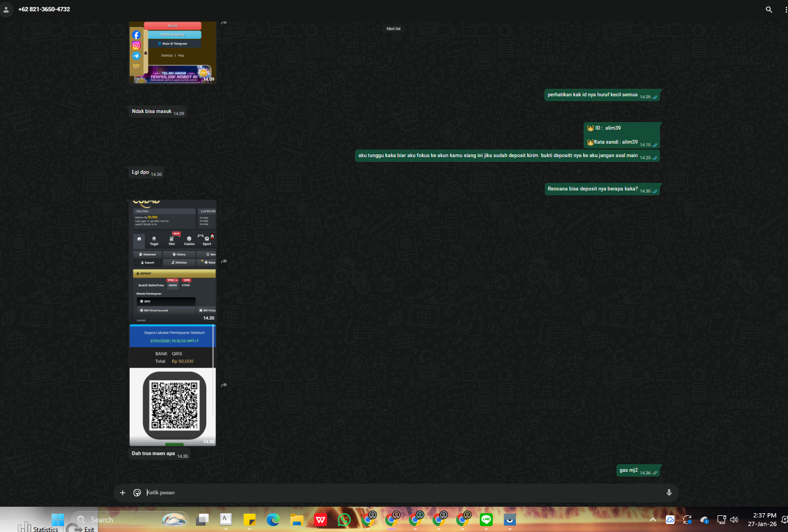The image size is (788, 532).
Task: Click the Statistics button
Action: coord(39,528)
